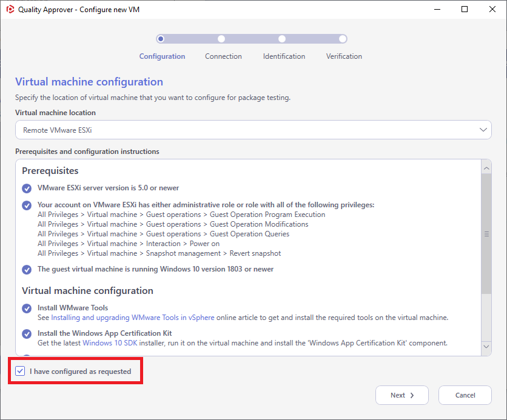Select the Configuration step label
The height and width of the screenshot is (420, 507).
[x=162, y=56]
